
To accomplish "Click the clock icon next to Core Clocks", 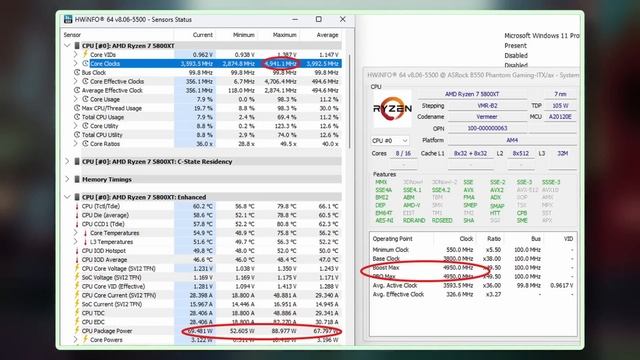I will pos(85,64).
